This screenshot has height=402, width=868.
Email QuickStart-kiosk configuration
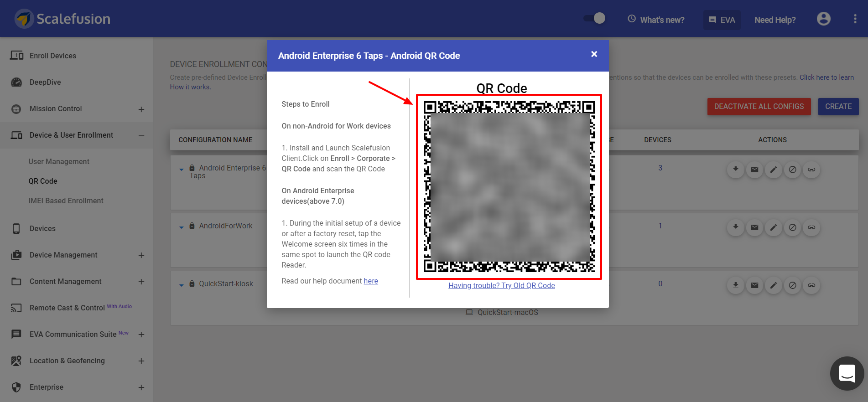pyautogui.click(x=754, y=285)
